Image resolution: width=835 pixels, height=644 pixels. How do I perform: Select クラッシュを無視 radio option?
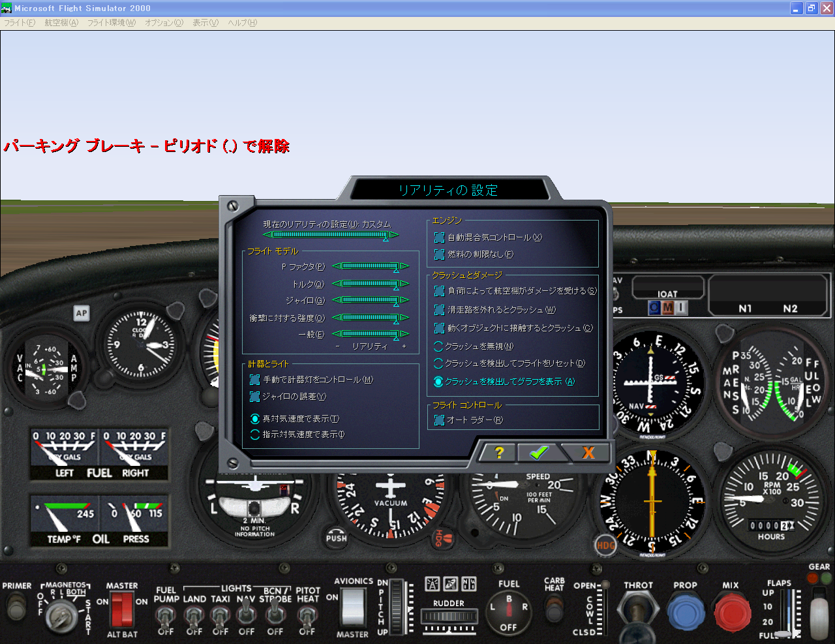(x=438, y=346)
